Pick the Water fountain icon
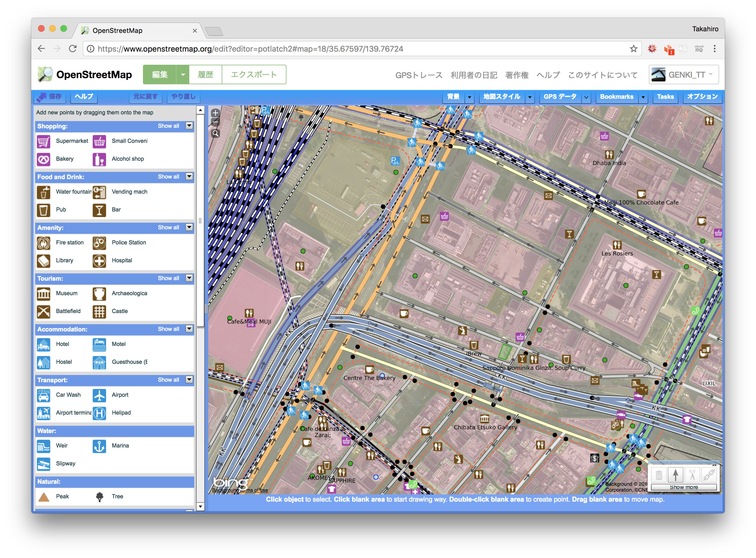This screenshot has height=558, width=756. [44, 192]
